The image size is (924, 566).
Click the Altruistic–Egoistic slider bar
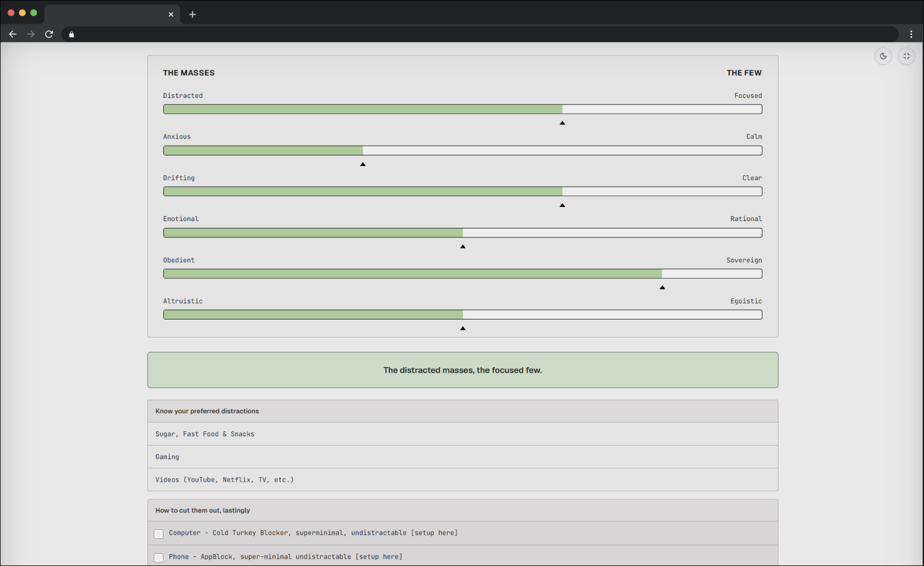pyautogui.click(x=463, y=315)
